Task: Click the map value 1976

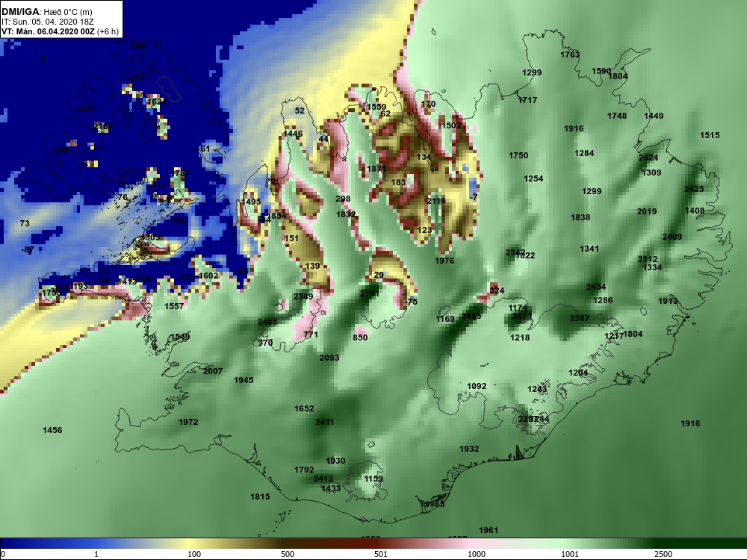Action: pyautogui.click(x=444, y=261)
